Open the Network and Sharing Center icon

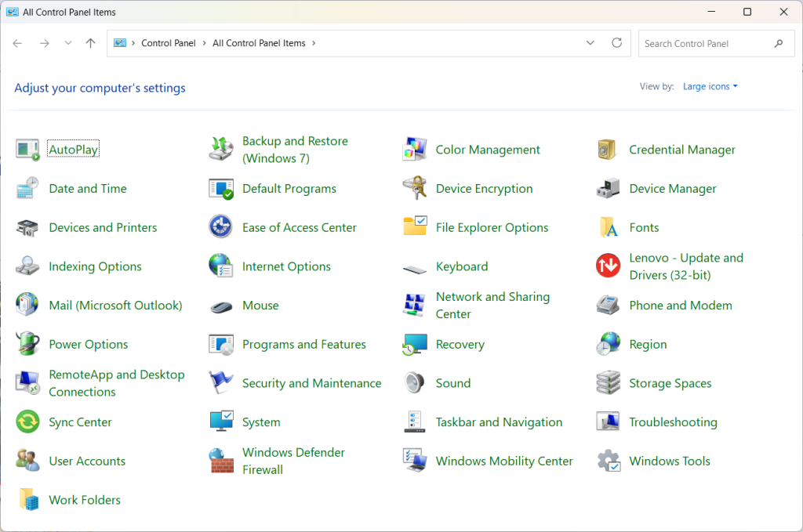(414, 305)
